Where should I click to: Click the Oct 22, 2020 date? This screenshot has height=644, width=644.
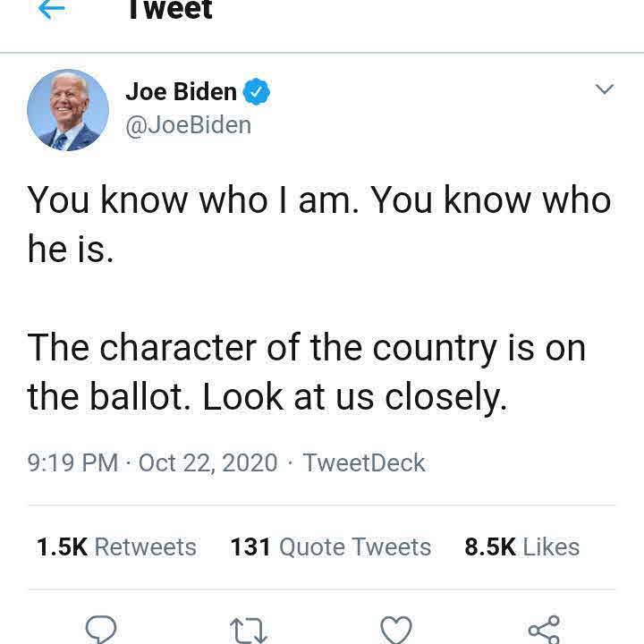point(209,462)
